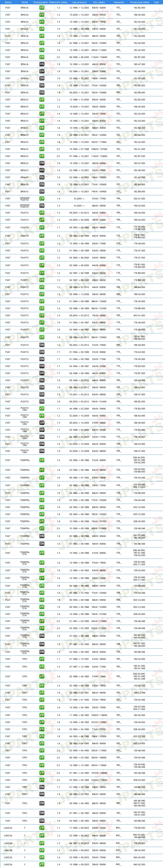This screenshot has height=868, width=163.
Task: Click engine code 149 B4.000
Action: coord(139,787)
